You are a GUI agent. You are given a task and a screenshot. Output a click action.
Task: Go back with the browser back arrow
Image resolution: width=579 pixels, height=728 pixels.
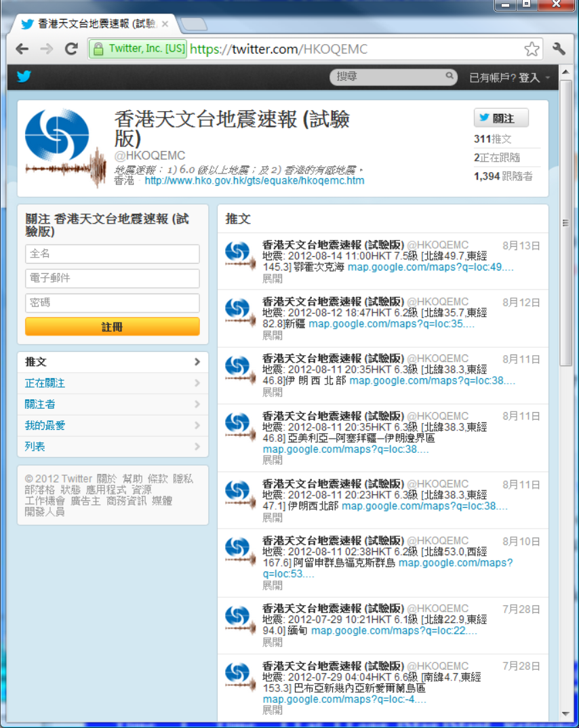click(x=22, y=49)
